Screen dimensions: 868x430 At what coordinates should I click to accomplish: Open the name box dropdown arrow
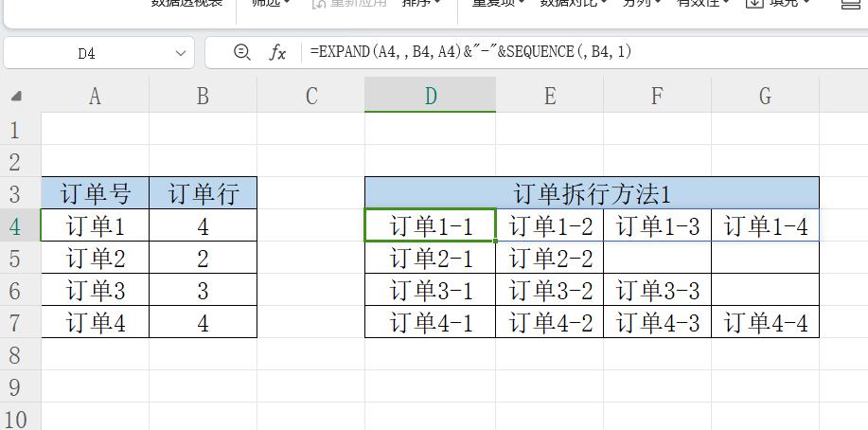pyautogui.click(x=181, y=54)
